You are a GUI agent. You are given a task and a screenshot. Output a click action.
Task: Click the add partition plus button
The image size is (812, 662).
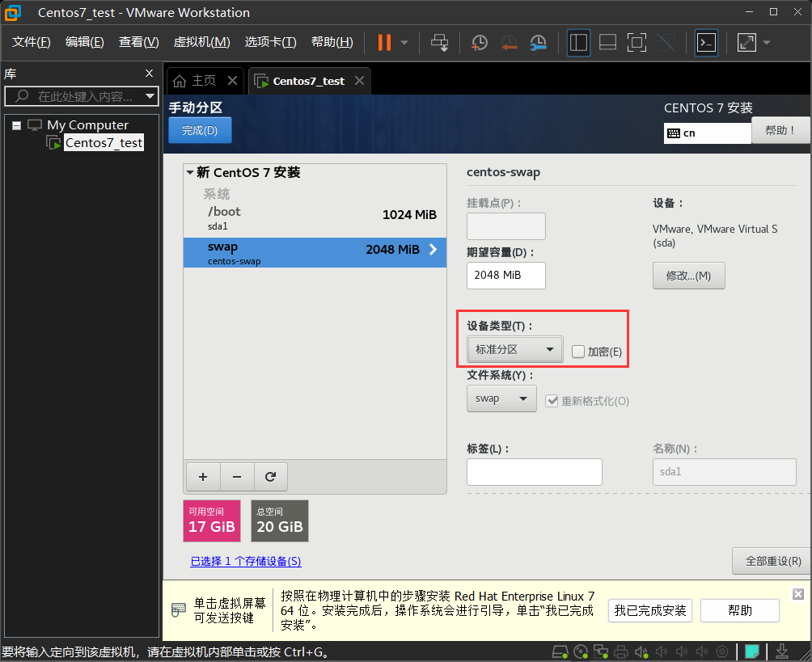click(203, 477)
